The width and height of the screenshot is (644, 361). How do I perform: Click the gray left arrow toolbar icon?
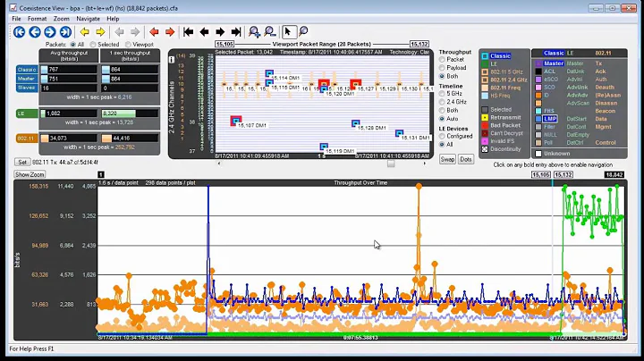(x=119, y=32)
